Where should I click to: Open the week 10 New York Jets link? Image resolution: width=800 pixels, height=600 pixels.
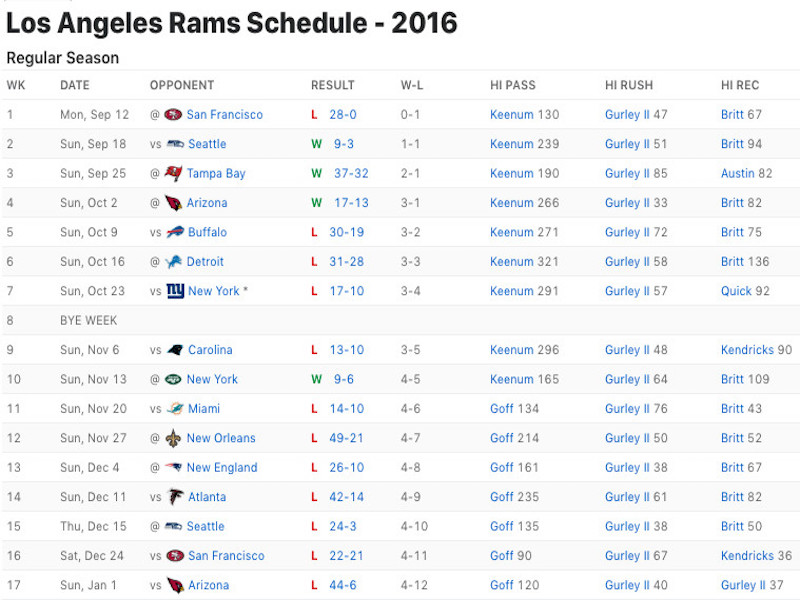point(212,379)
